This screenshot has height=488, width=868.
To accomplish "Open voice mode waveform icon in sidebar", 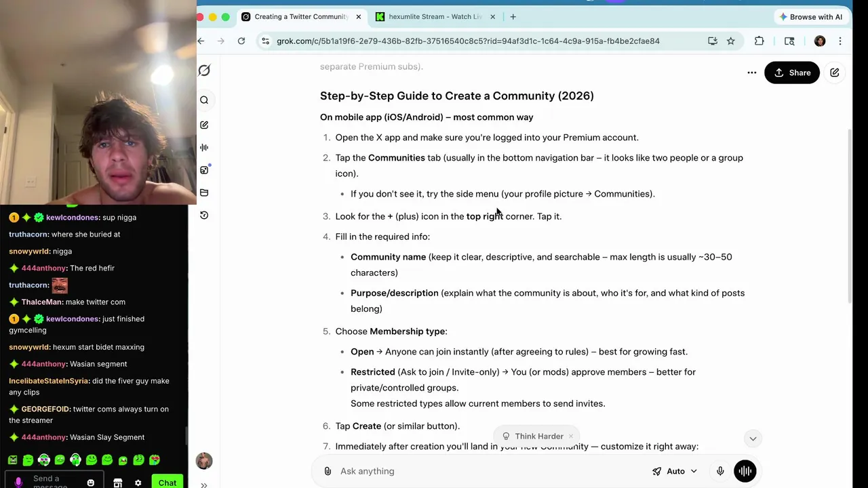I will coord(204,147).
